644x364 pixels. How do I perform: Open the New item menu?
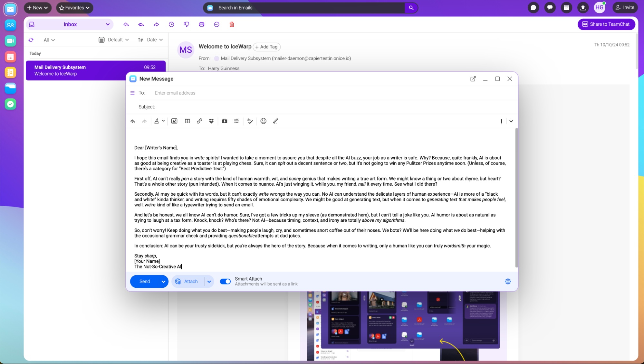click(37, 8)
